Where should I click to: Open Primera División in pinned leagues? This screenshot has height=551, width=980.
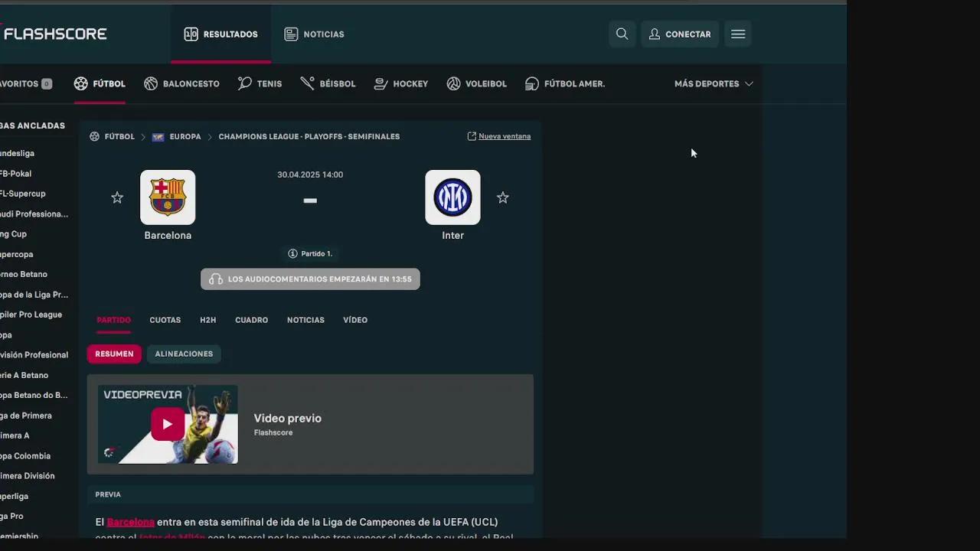click(x=28, y=476)
